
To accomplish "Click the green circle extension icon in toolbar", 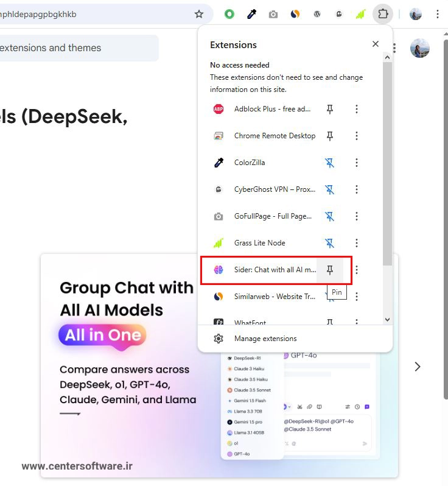I will (229, 14).
